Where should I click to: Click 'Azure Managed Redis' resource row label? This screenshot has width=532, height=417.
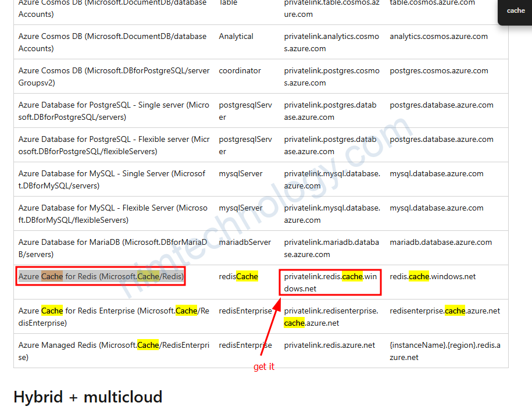coord(113,351)
